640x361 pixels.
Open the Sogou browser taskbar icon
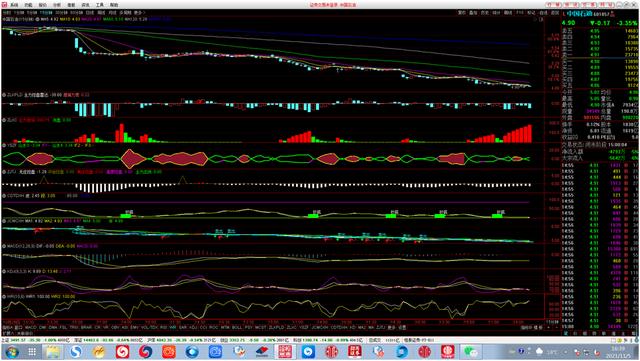coord(76,351)
